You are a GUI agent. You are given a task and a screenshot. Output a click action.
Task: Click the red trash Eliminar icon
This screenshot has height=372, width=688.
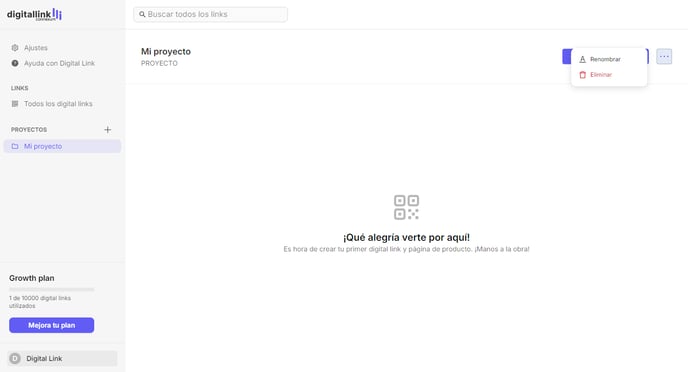[583, 75]
